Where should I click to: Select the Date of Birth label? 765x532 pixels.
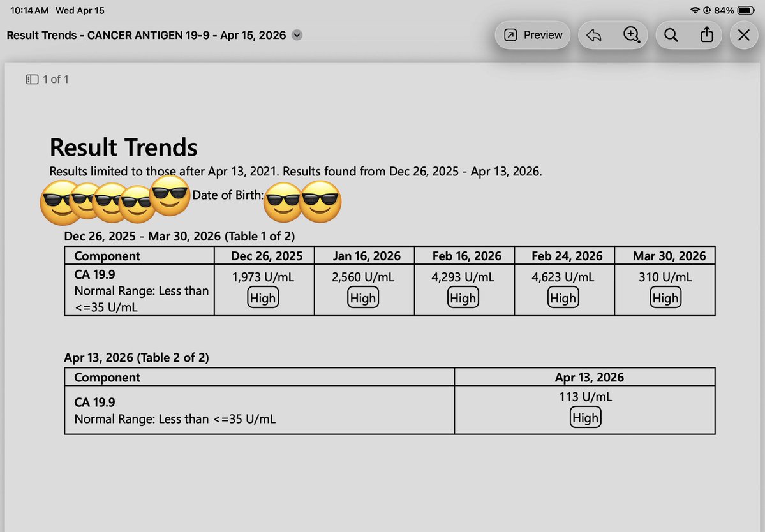[227, 195]
